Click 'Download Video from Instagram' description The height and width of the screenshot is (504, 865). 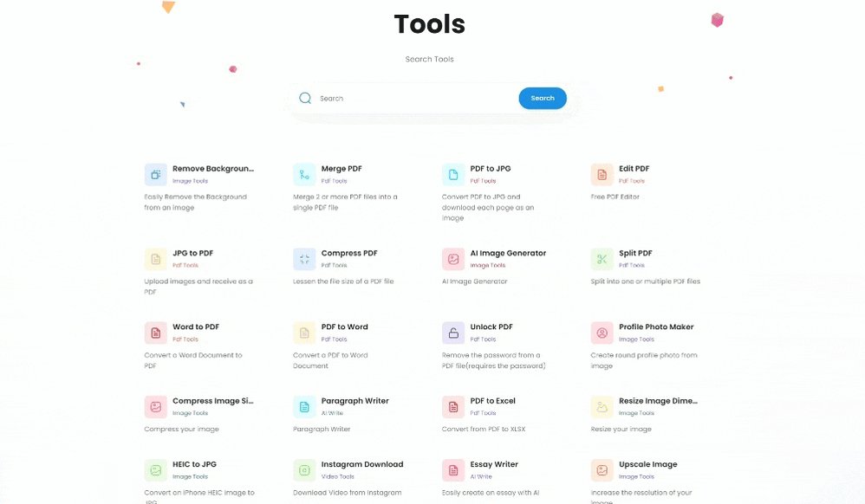[x=347, y=493]
